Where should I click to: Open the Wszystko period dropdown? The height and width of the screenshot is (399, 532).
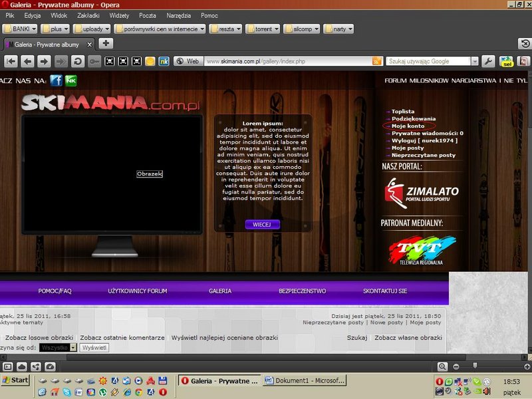[x=58, y=348]
